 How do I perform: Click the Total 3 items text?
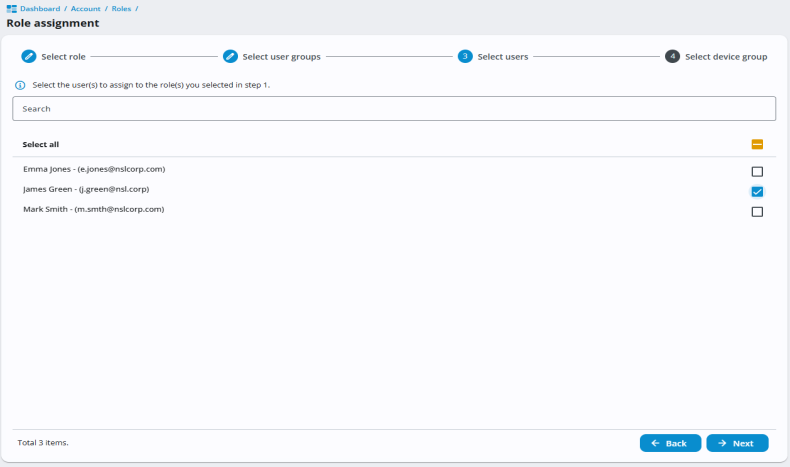[43, 443]
